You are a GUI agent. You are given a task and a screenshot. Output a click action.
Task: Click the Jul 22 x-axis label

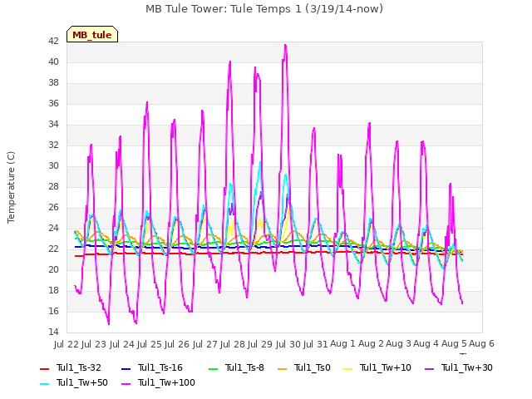[x=66, y=344]
